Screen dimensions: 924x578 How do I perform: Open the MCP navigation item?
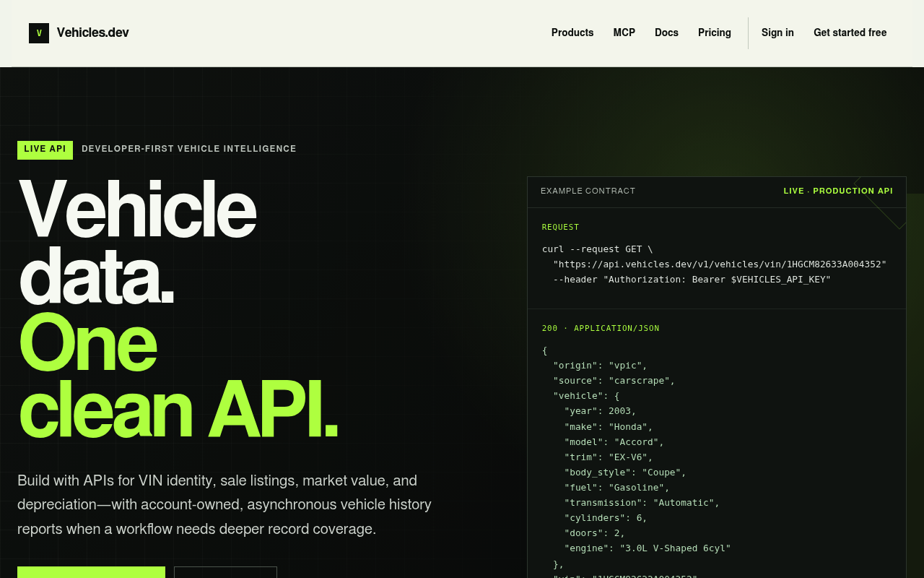[624, 33]
